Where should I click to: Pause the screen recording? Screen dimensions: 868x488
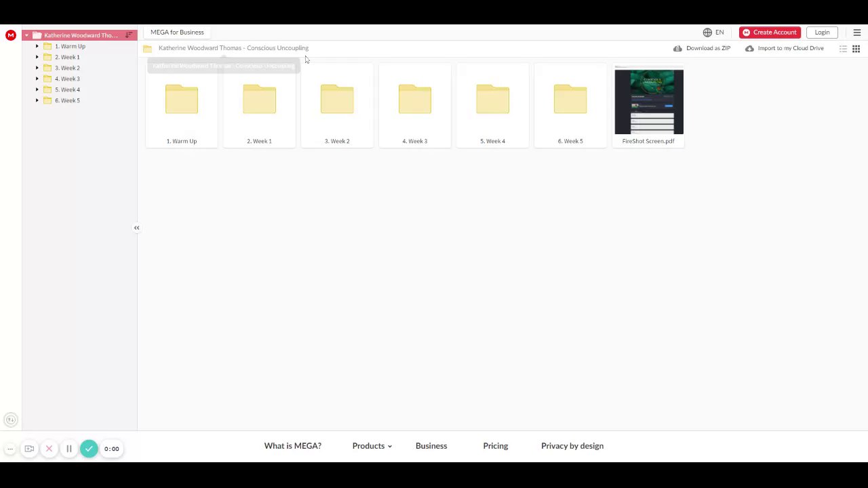pyautogui.click(x=68, y=449)
